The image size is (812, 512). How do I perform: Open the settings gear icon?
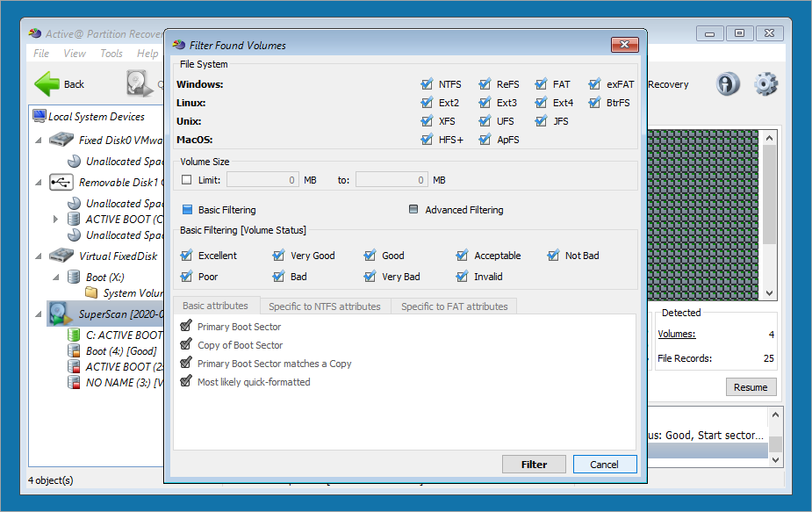click(x=765, y=84)
